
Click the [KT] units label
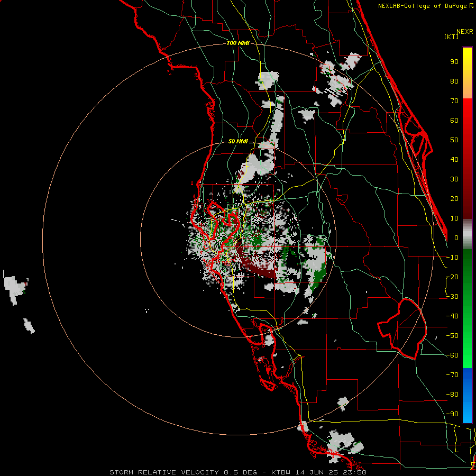(x=451, y=36)
